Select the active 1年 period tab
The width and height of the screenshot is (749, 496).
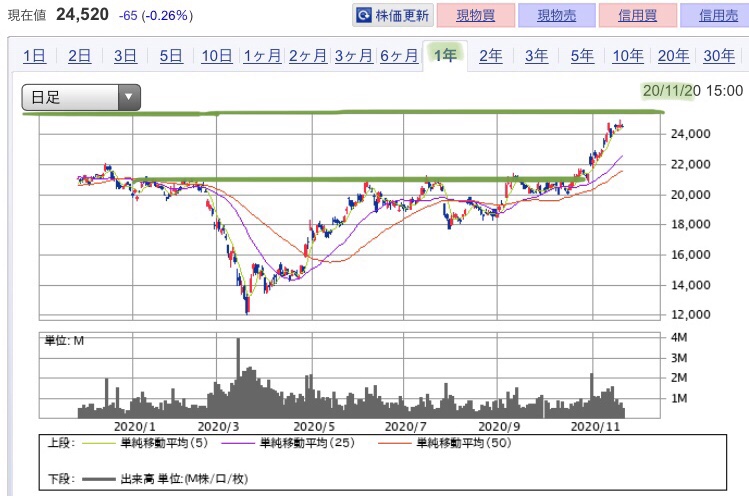point(445,55)
